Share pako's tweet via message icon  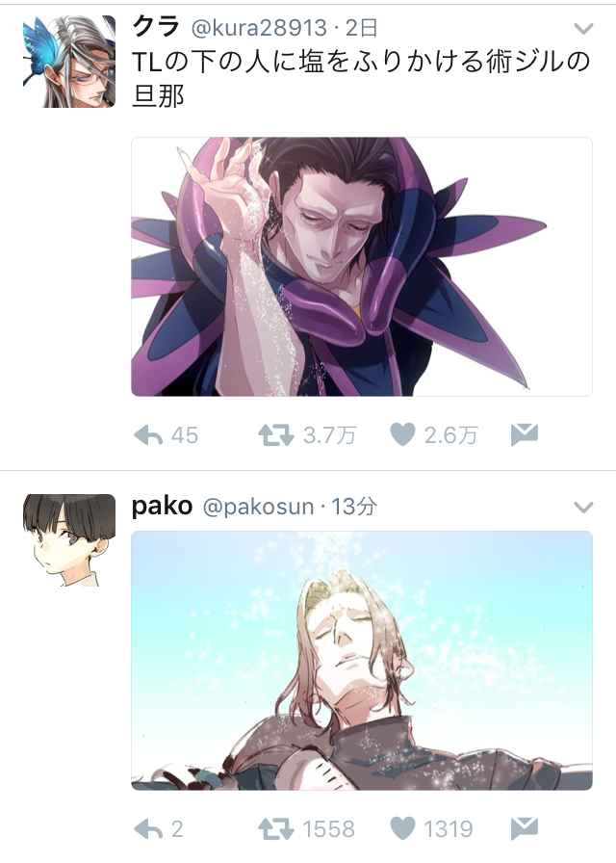525,828
